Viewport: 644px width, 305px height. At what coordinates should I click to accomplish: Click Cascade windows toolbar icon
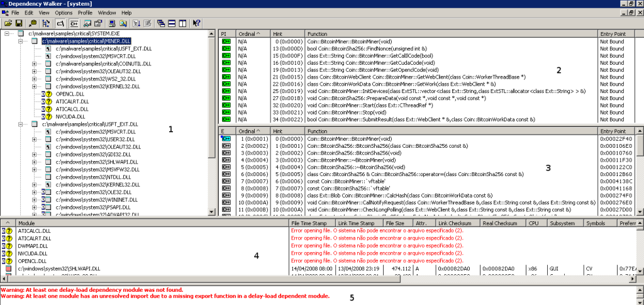[161, 23]
